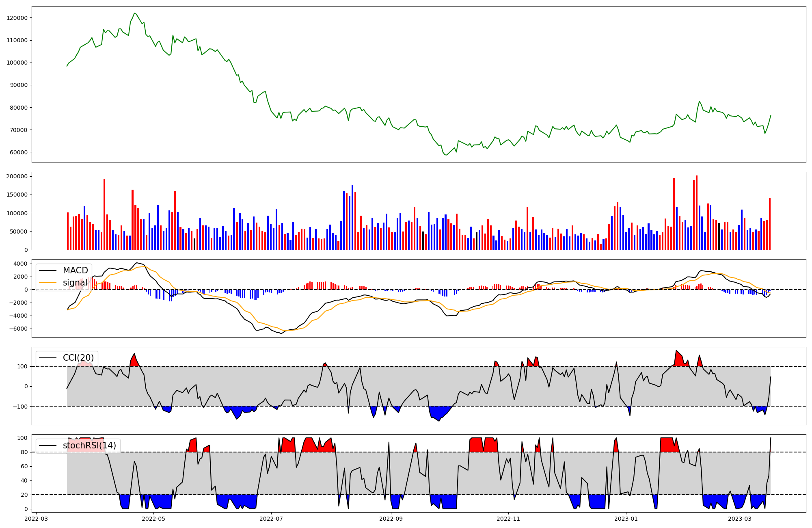The width and height of the screenshot is (812, 528).
Task: Click the -6000 MACD axis tick label
Action: click(x=19, y=329)
